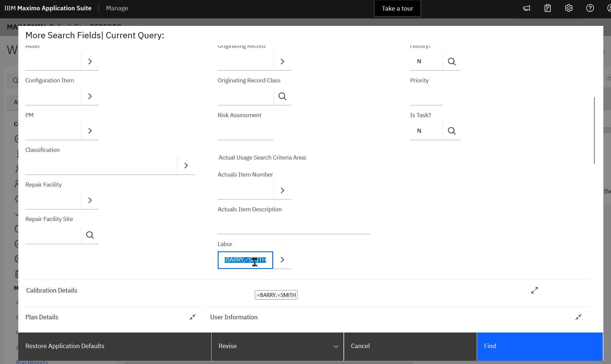Open the Originating Record Class search magnifier
This screenshot has height=364, width=611.
(282, 96)
